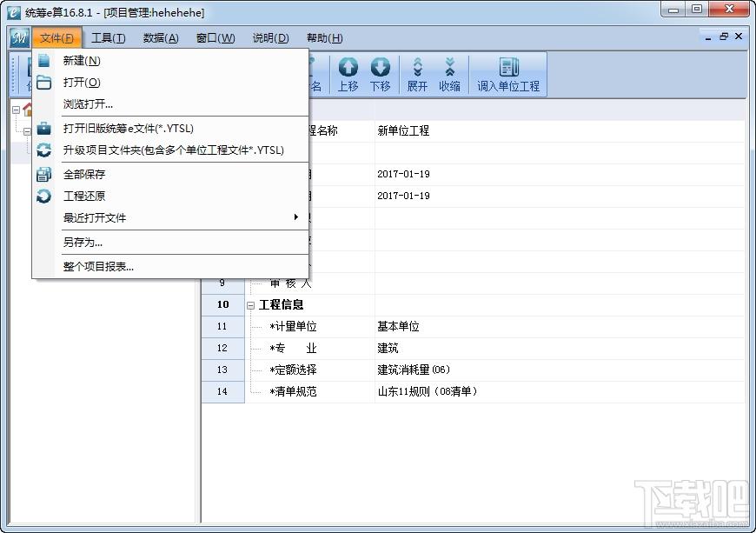Select 全部保存 to save everything
This screenshot has height=533, width=756.
[84, 175]
